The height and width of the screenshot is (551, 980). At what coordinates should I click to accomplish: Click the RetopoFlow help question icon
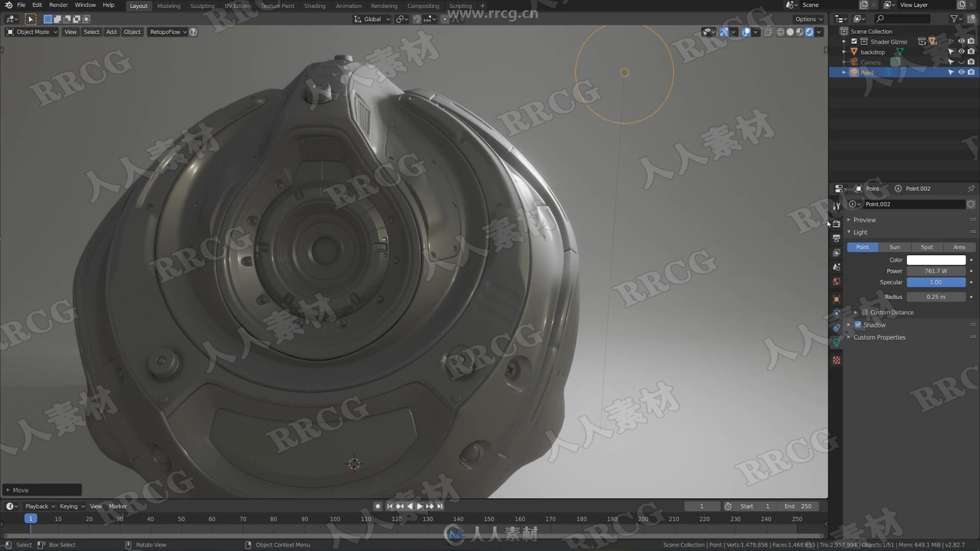(x=193, y=32)
